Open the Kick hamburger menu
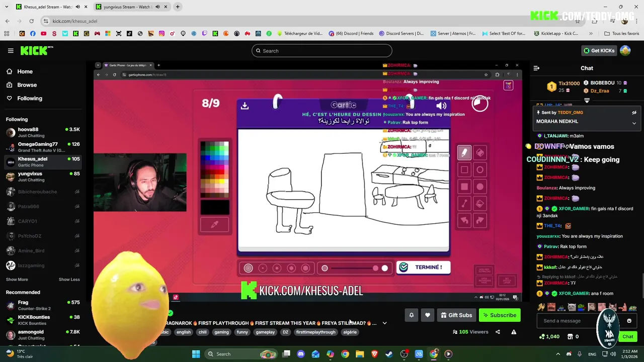This screenshot has width=644, height=362. pos(11,51)
